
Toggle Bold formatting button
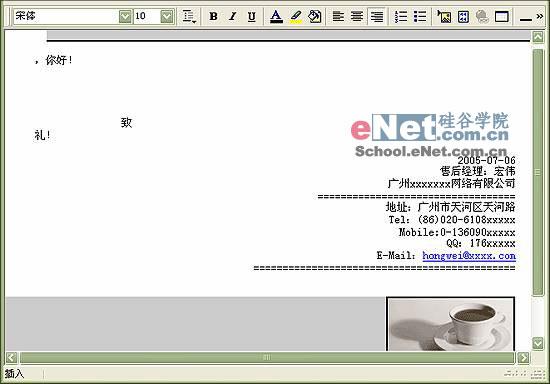point(213,16)
